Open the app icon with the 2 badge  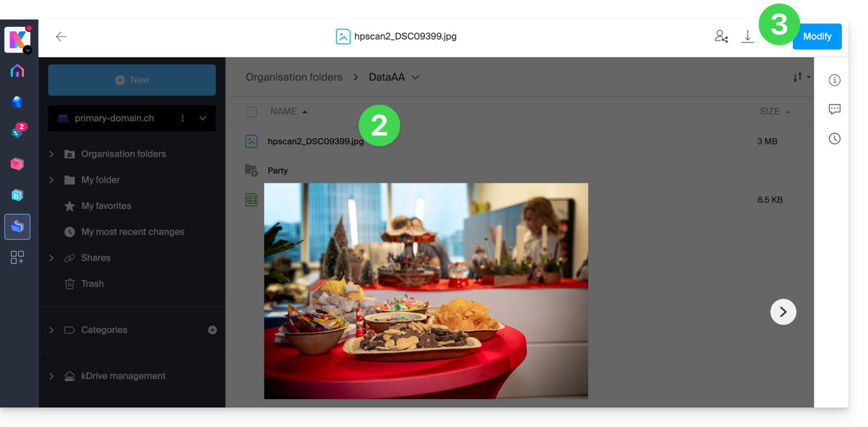pos(18,132)
